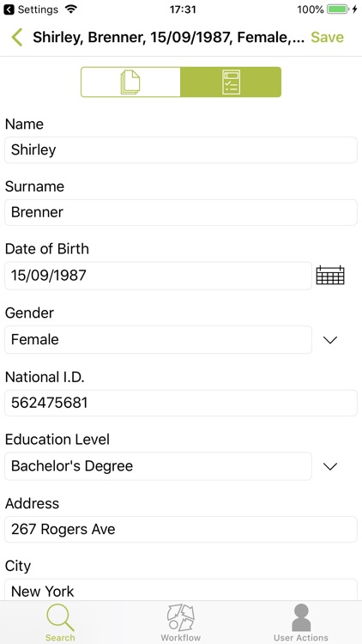Edit the Surname field with Brenner
Image resolution: width=362 pixels, height=644 pixels.
point(181,212)
